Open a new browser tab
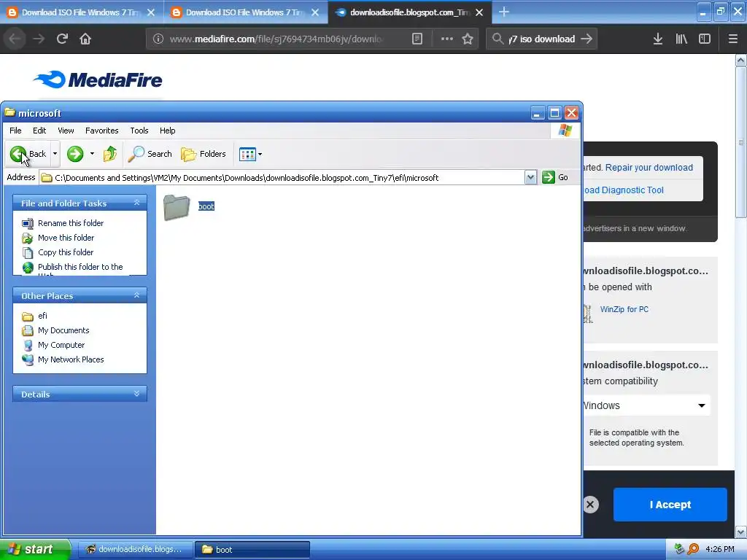Image resolution: width=747 pixels, height=560 pixels. (504, 12)
